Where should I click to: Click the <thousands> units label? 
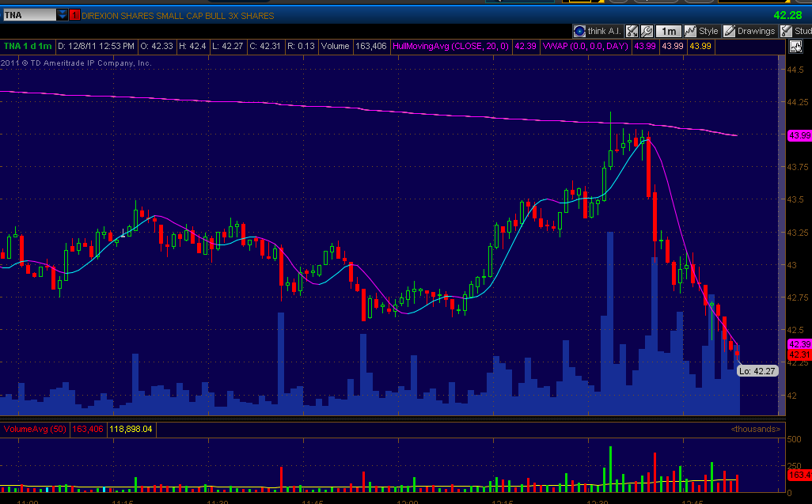(756, 429)
